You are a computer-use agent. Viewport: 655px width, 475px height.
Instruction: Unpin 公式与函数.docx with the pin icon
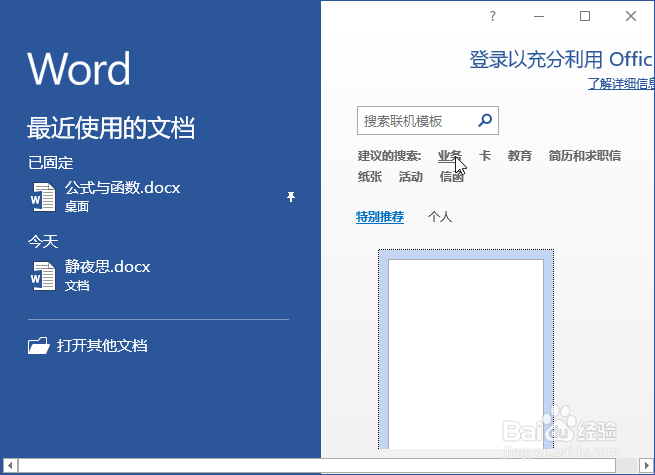pyautogui.click(x=291, y=197)
